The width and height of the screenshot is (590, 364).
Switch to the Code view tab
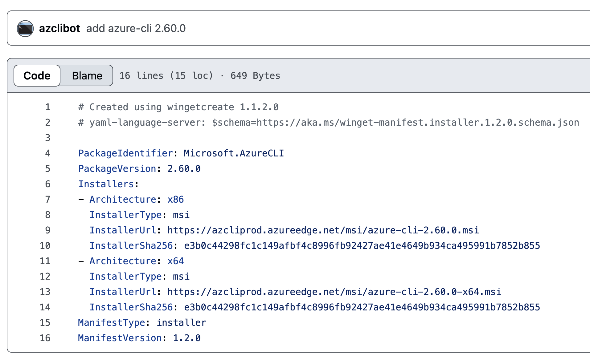[x=37, y=76]
